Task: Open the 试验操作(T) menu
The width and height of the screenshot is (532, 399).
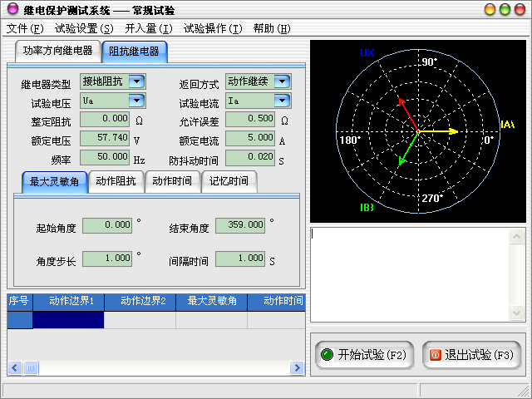Action: coord(213,28)
